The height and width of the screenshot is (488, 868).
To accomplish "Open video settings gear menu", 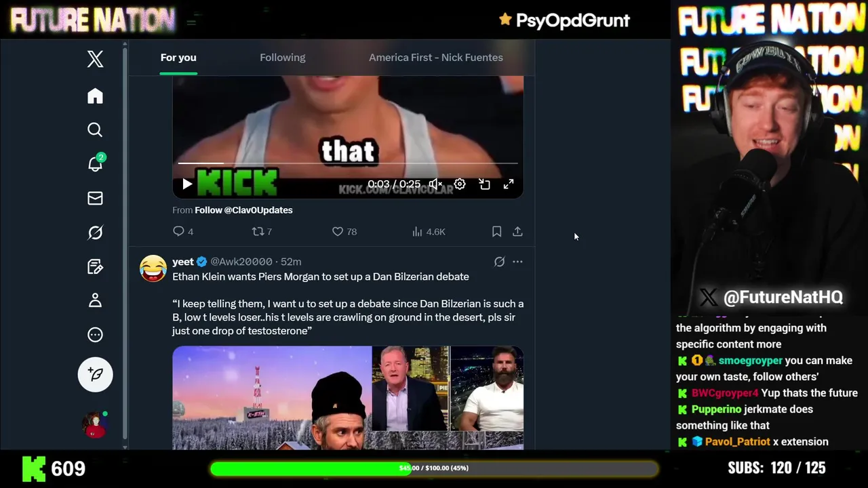I will [460, 184].
